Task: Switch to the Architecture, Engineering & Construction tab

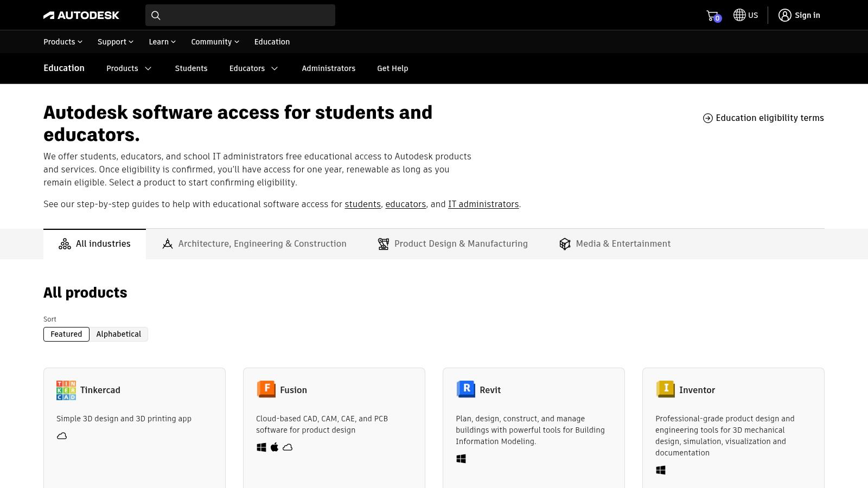Action: coord(254,244)
